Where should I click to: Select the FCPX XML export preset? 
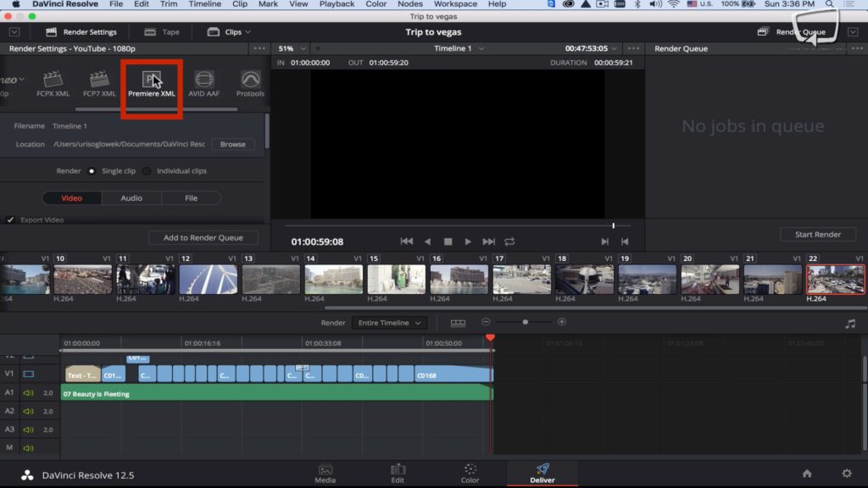(x=53, y=82)
